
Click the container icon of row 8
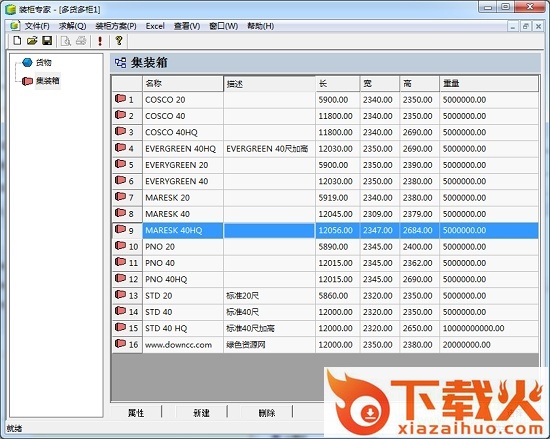coord(120,213)
